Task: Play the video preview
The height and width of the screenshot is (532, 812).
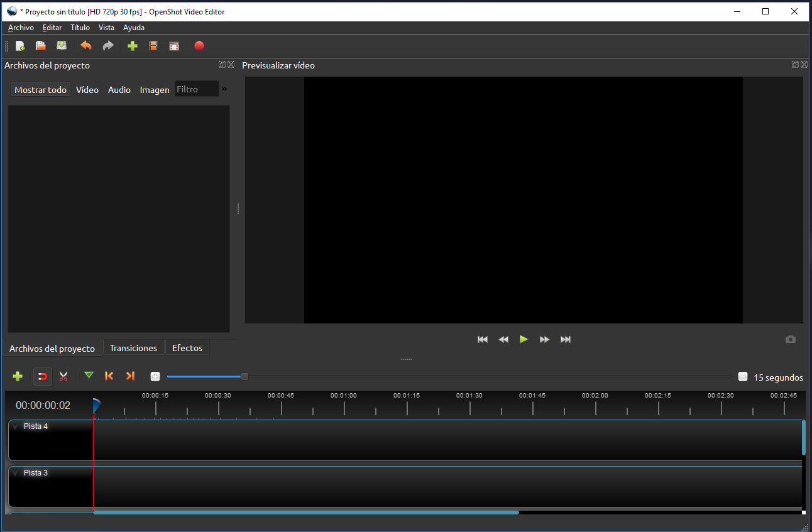Action: pyautogui.click(x=524, y=339)
